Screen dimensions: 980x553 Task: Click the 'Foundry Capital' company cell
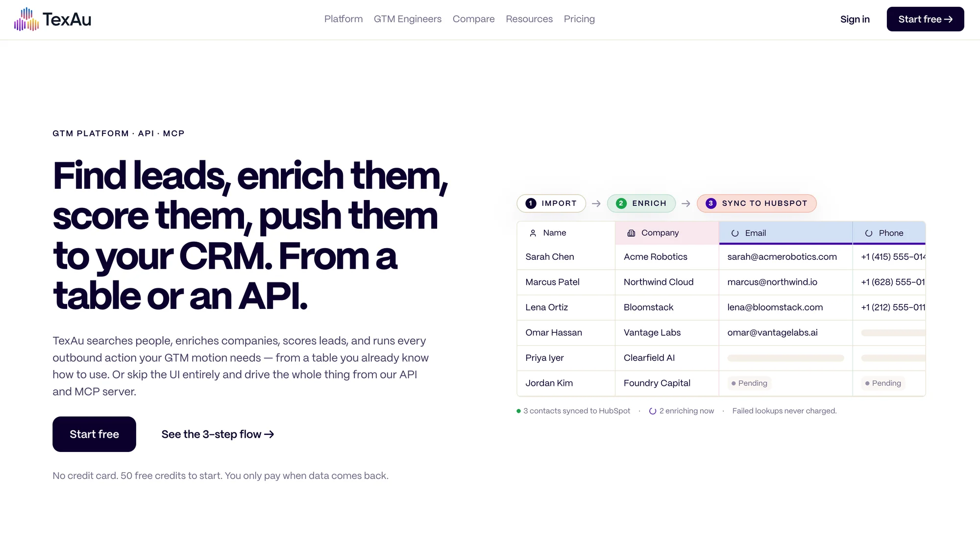pyautogui.click(x=667, y=383)
